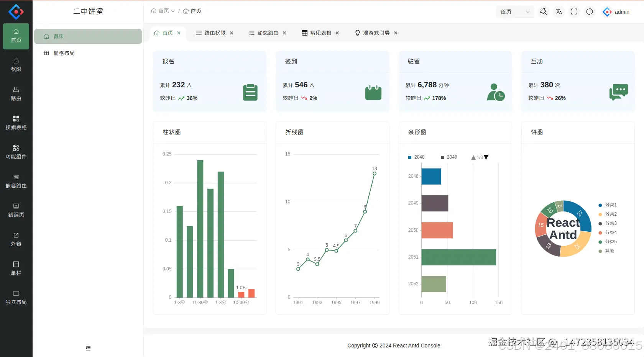Click the 2051 green bar in 条形图

tap(459, 257)
